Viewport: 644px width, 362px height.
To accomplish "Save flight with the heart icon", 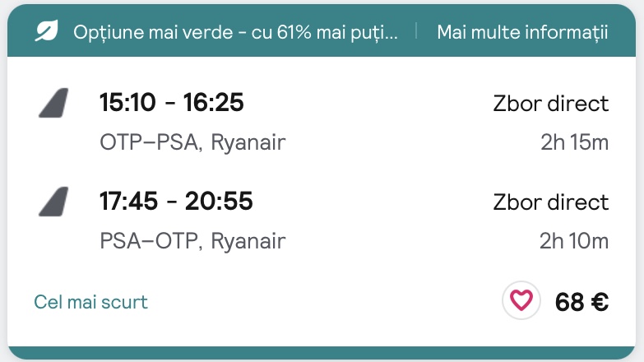I will point(521,301).
